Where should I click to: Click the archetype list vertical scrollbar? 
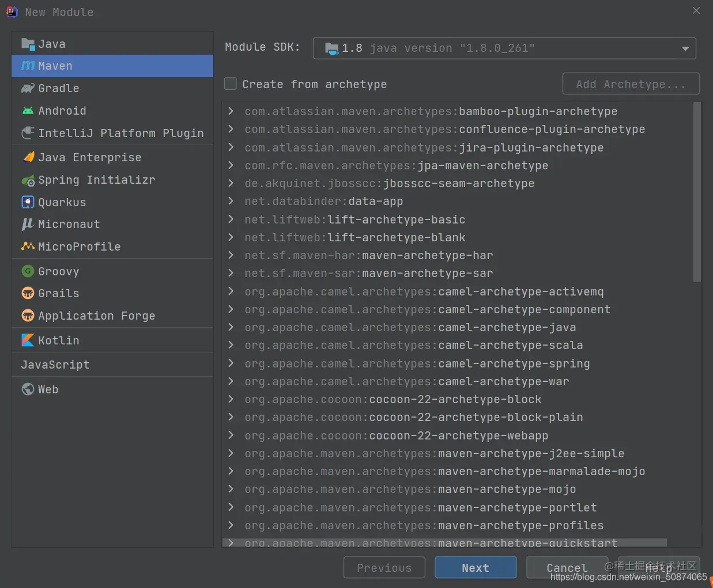tap(697, 192)
